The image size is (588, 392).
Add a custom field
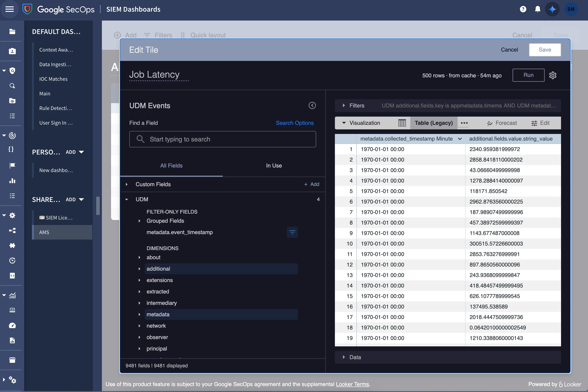(312, 184)
